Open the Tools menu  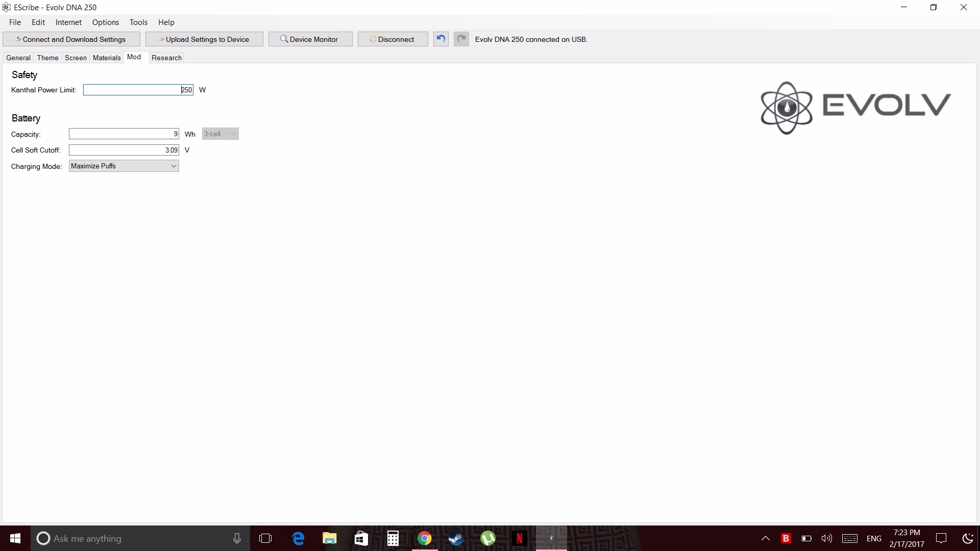pos(138,22)
